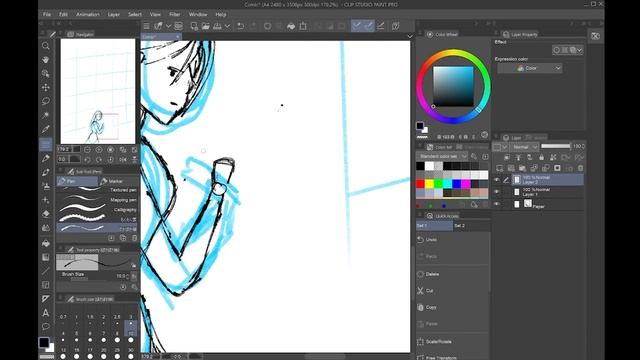Open the Layer menu
640x360 pixels.
coord(113,14)
